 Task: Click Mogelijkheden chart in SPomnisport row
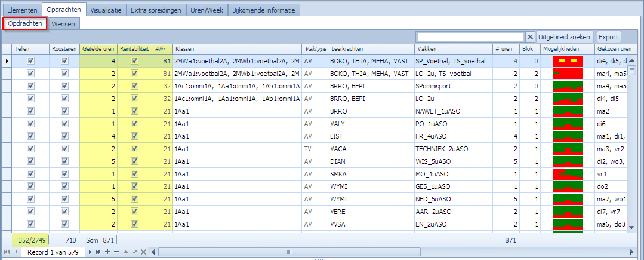tap(568, 86)
